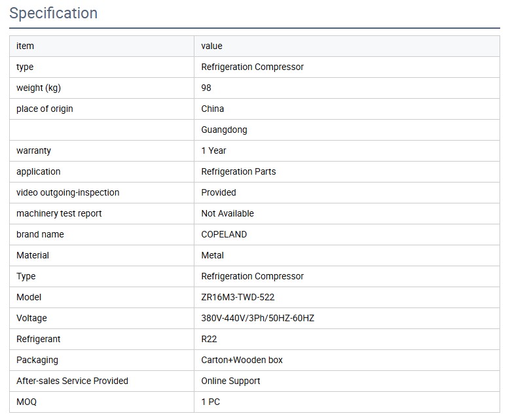This screenshot has width=510, height=420.
Task: Click the 'Online Support' after-sales value
Action: pyautogui.click(x=231, y=381)
